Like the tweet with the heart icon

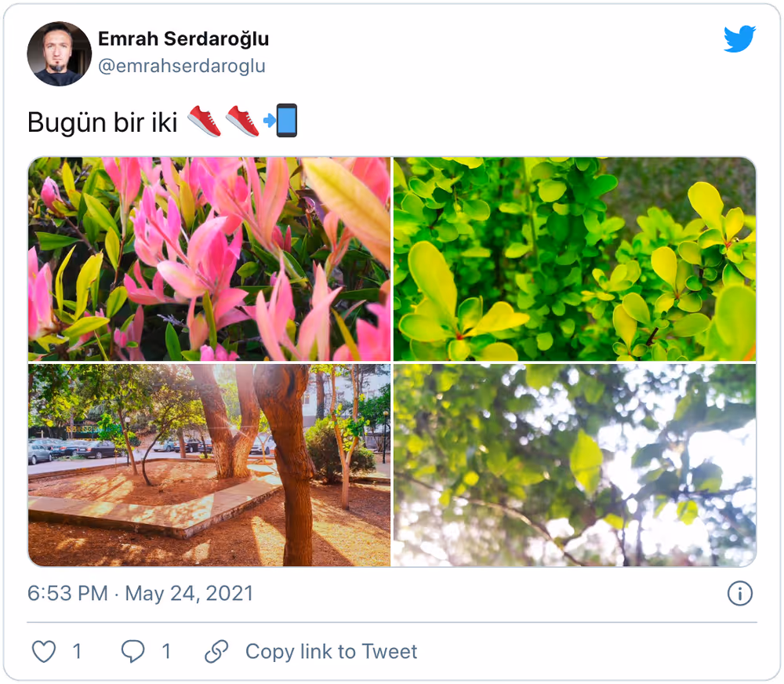44,652
